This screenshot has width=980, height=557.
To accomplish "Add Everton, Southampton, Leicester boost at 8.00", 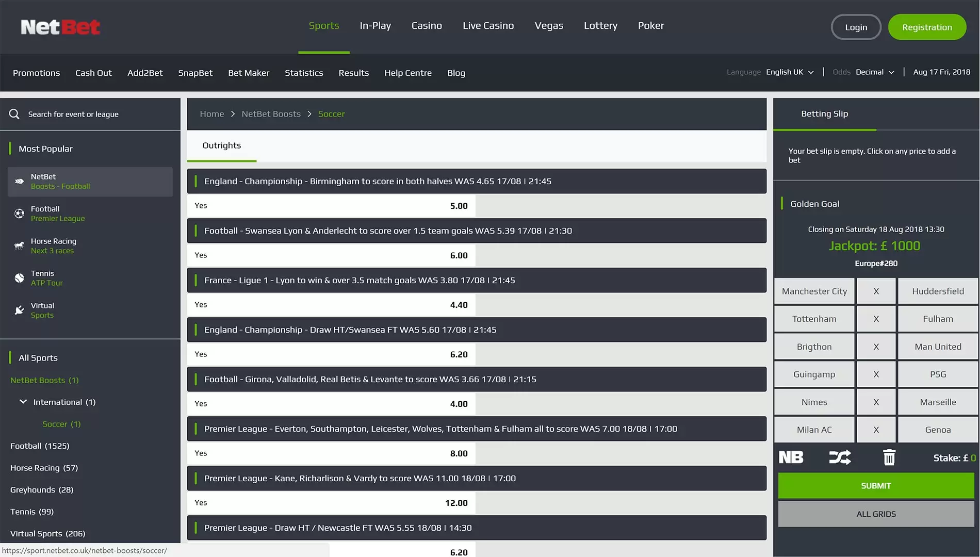I will tap(331, 453).
